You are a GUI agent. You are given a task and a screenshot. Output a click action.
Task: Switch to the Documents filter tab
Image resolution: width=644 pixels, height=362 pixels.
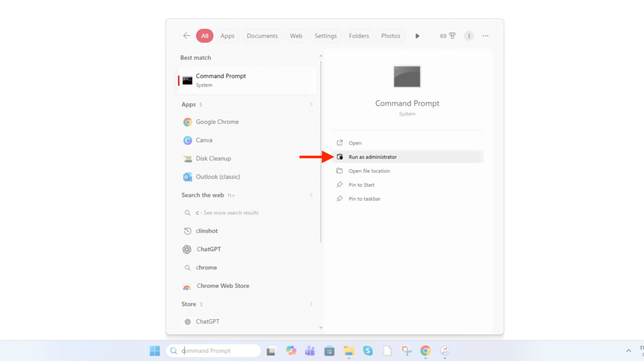262,36
